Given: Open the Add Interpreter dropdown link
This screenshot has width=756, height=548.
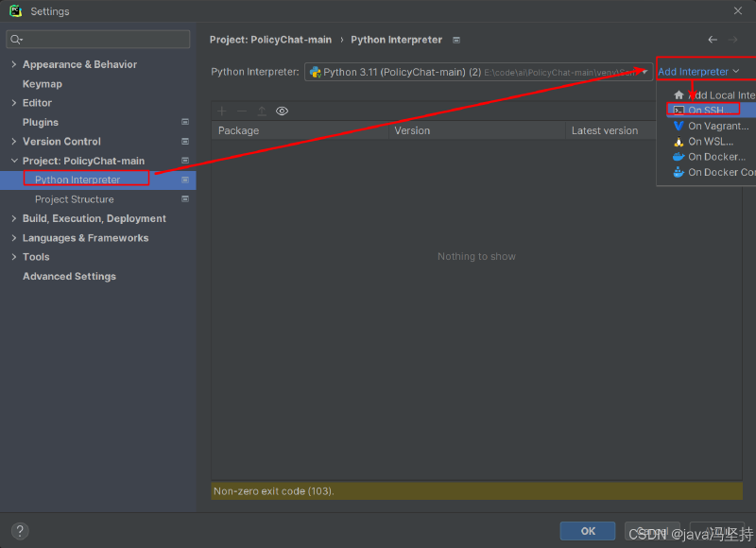Looking at the screenshot, I should [x=698, y=72].
